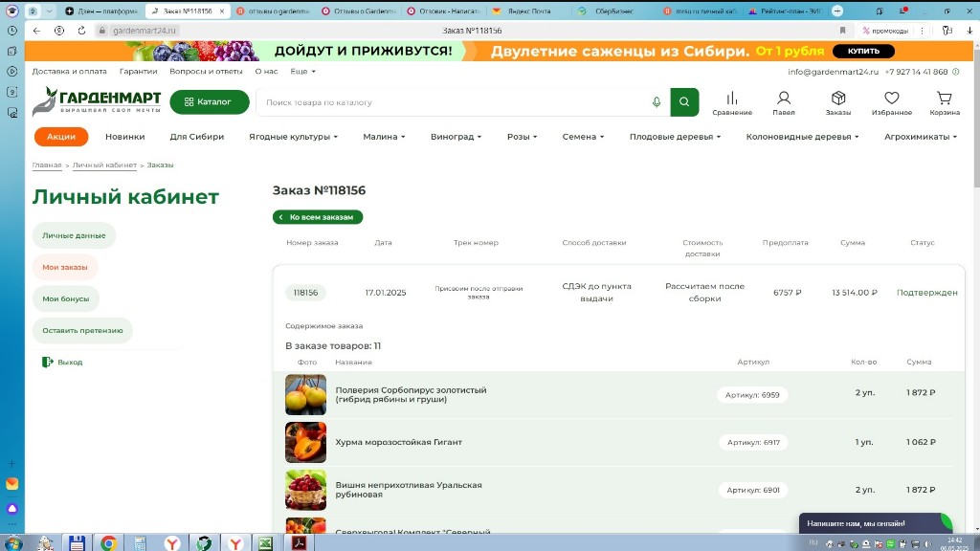Open Доставка и оплата page

click(x=69, y=71)
